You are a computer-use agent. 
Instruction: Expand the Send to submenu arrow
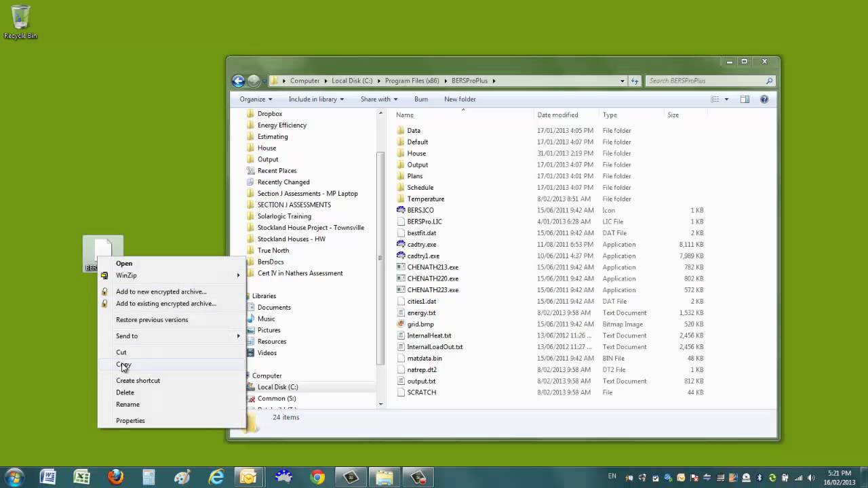[238, 336]
